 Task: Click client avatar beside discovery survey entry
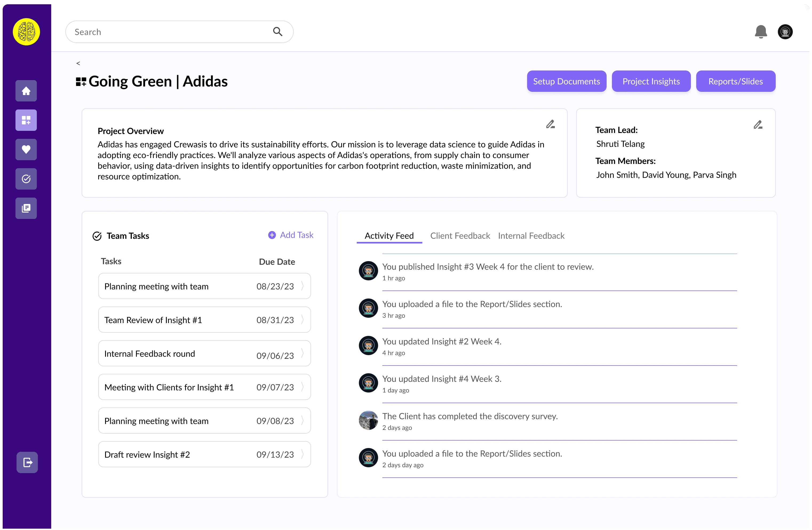pyautogui.click(x=368, y=420)
